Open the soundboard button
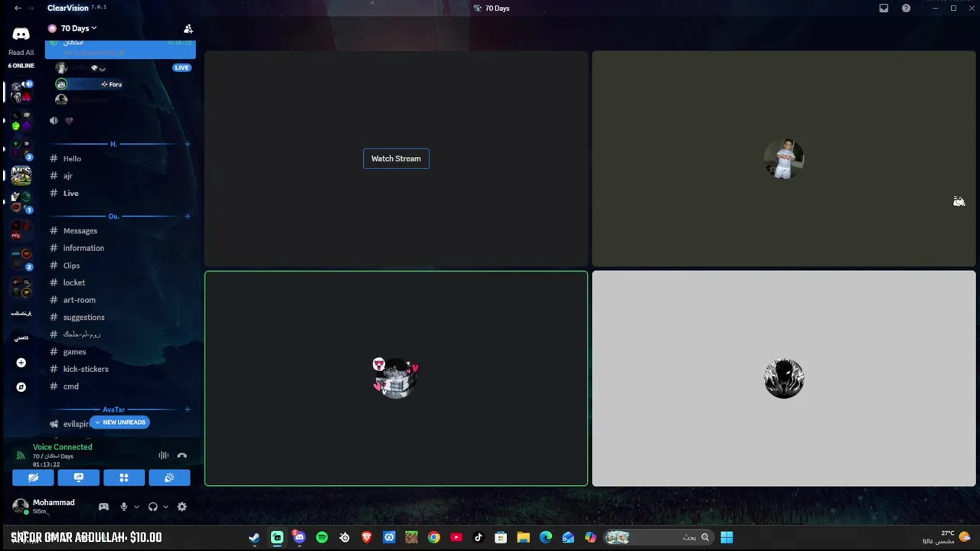 (x=169, y=478)
